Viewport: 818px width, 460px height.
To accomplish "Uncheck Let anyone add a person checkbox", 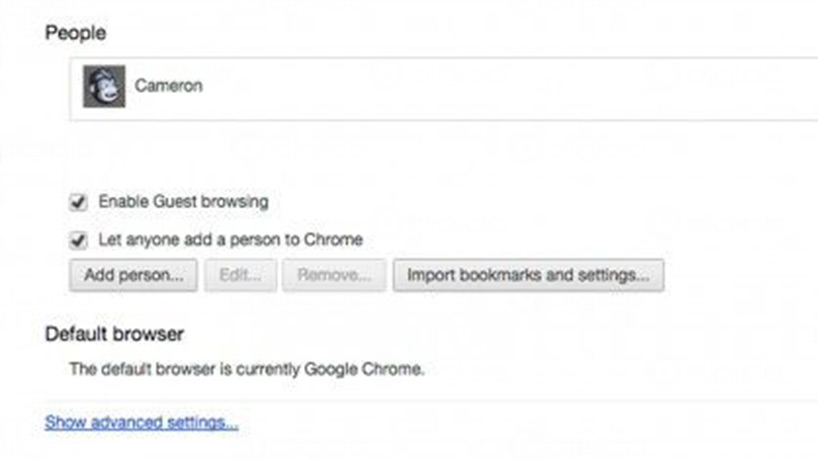I will tap(78, 240).
